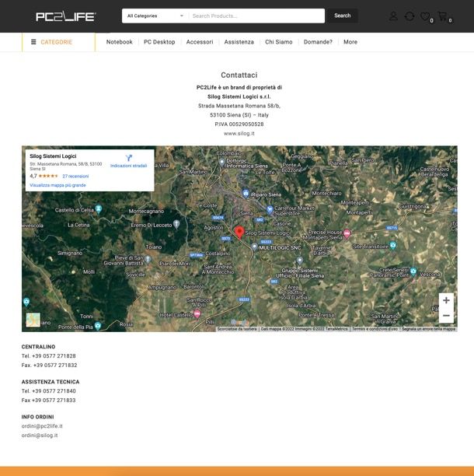The height and width of the screenshot is (476, 474).
Task: Click the Dottorpc Informatica Siena marker
Action: (222, 163)
